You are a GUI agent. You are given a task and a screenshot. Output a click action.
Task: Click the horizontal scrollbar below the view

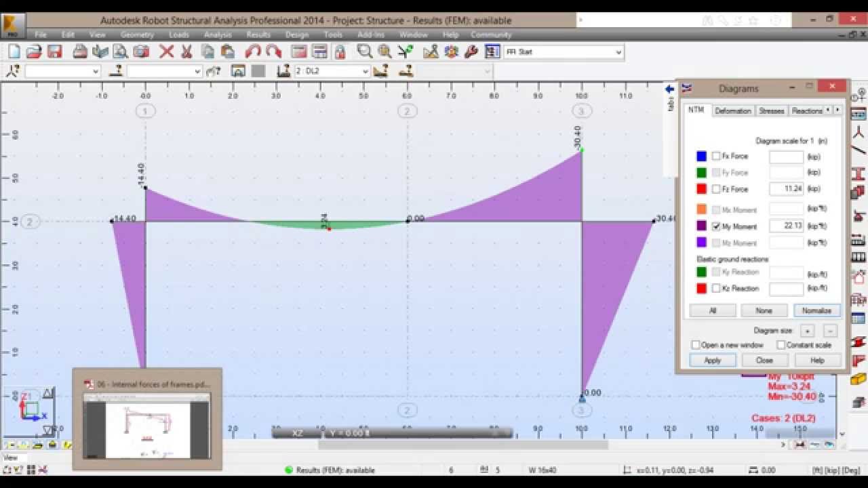point(463,445)
